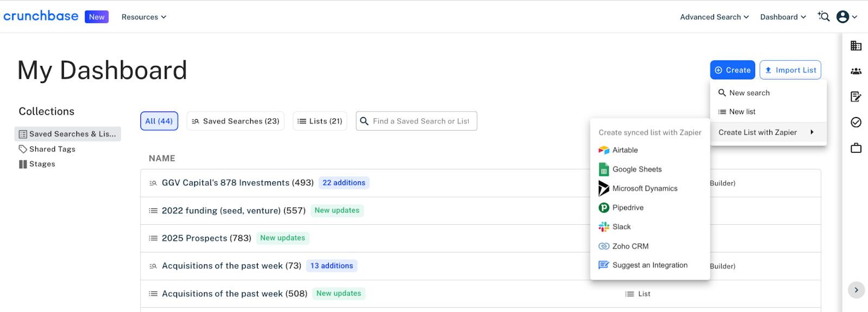Open GGV Capital's 878 Investments search
The height and width of the screenshot is (312, 868).
click(238, 183)
